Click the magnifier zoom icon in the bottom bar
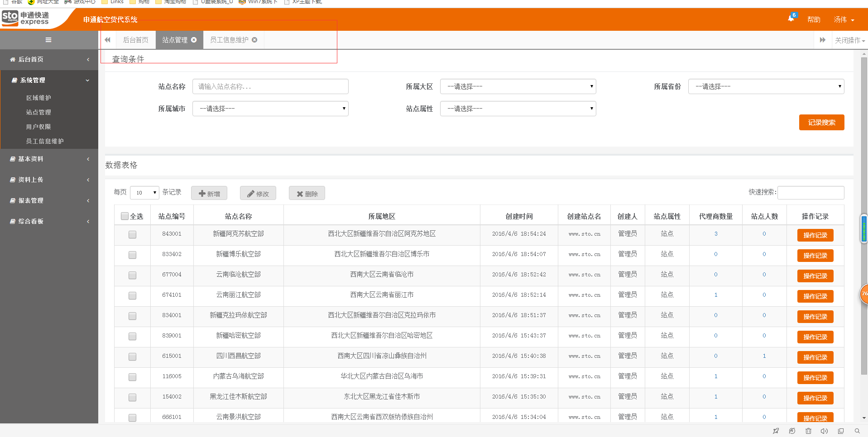 (x=857, y=431)
